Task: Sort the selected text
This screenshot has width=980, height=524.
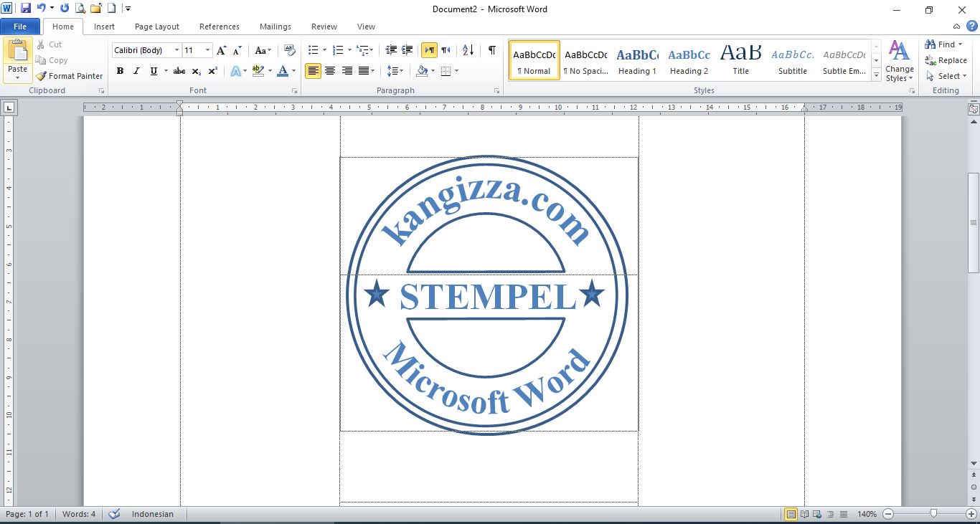Action: coord(468,50)
